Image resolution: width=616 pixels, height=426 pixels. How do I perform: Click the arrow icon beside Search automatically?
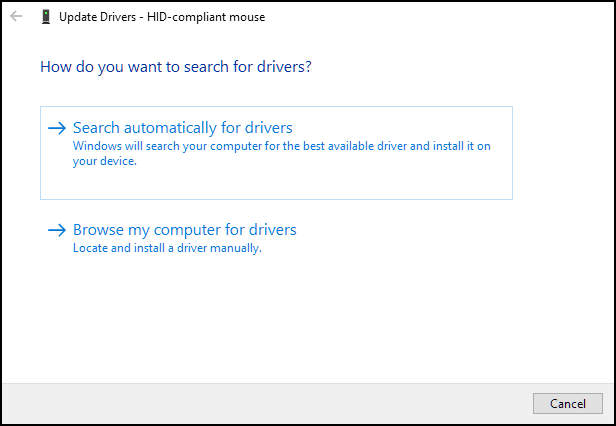[57, 128]
